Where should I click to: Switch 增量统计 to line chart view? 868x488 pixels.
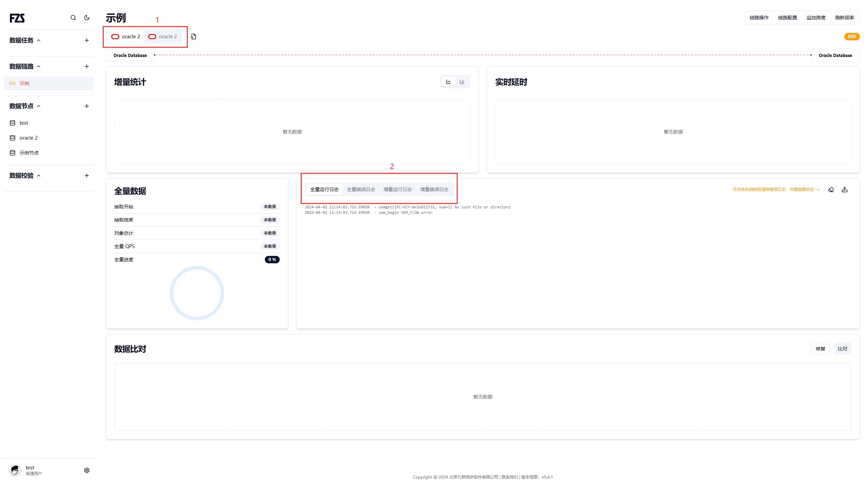(x=448, y=82)
